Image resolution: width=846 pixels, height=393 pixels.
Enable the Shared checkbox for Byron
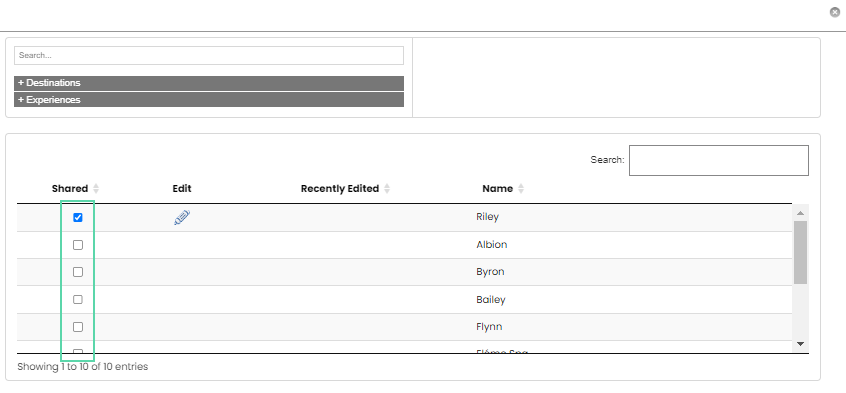pos(78,272)
